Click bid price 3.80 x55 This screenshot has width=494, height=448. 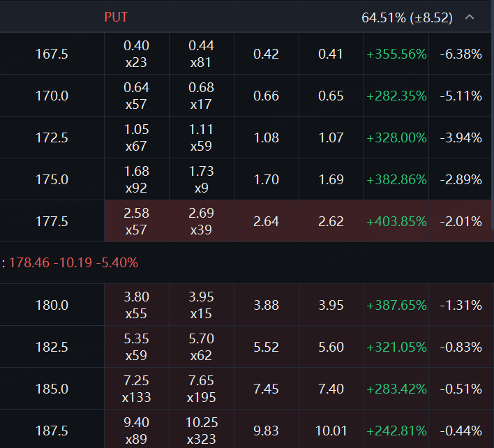pyautogui.click(x=136, y=305)
